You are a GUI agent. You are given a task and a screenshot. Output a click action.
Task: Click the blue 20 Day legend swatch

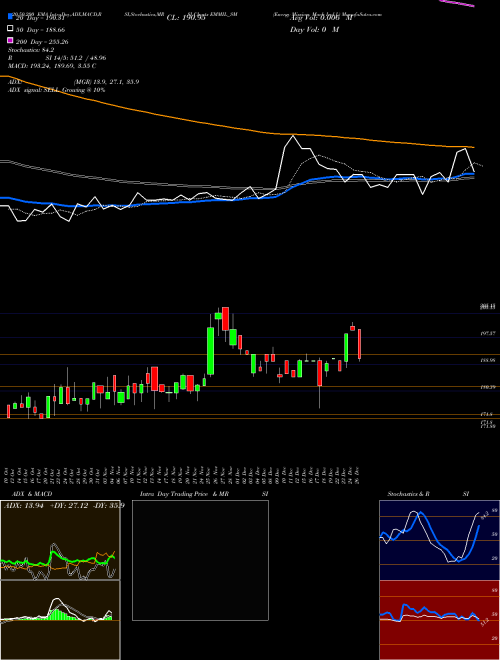click(x=10, y=18)
